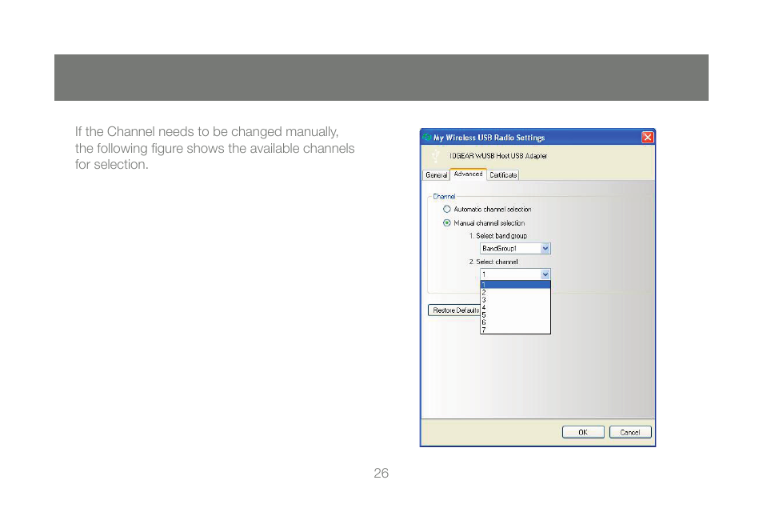763x532 pixels.
Task: Confirm settings with the OK button
Action: (583, 432)
